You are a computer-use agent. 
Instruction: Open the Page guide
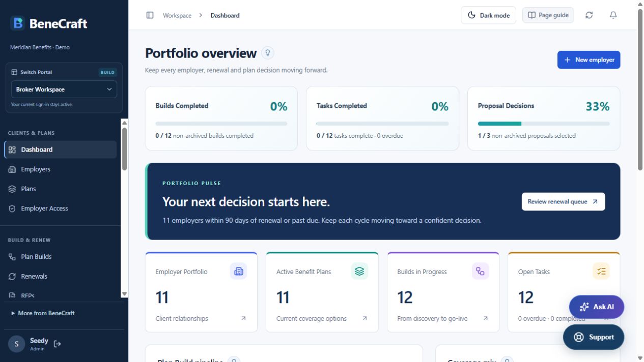pos(548,15)
